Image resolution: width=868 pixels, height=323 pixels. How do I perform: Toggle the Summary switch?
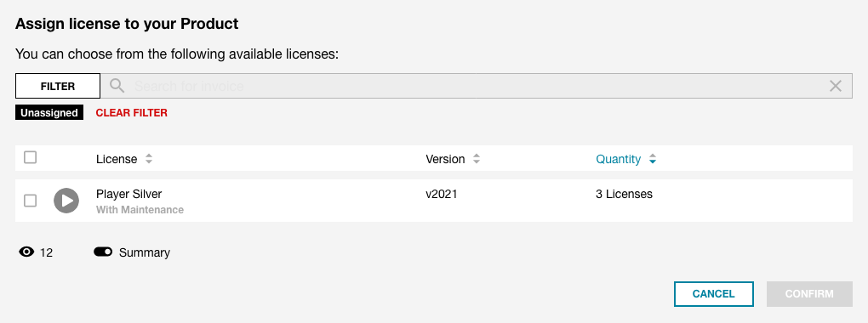click(103, 252)
